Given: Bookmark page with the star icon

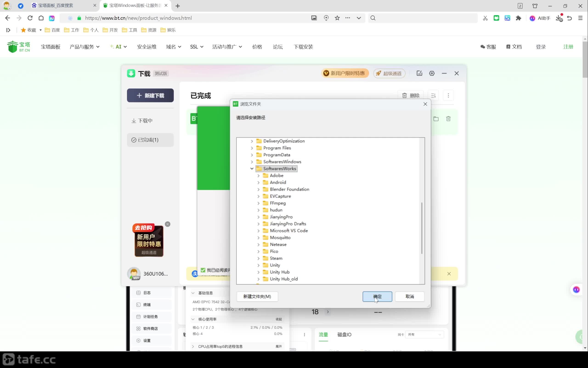Looking at the screenshot, I should pos(337,18).
